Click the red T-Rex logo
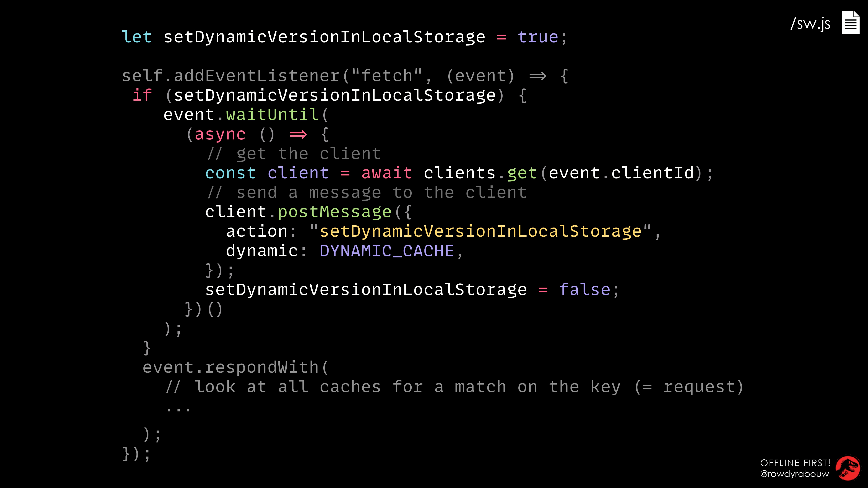 pos(848,468)
